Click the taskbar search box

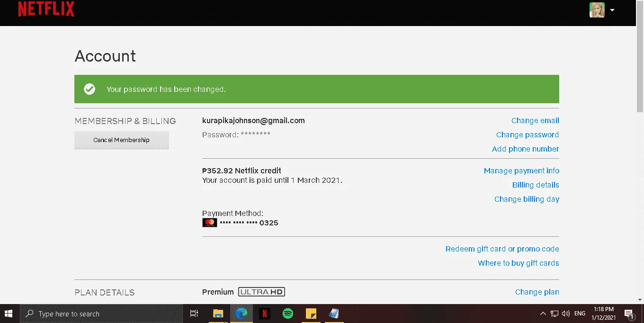point(101,314)
